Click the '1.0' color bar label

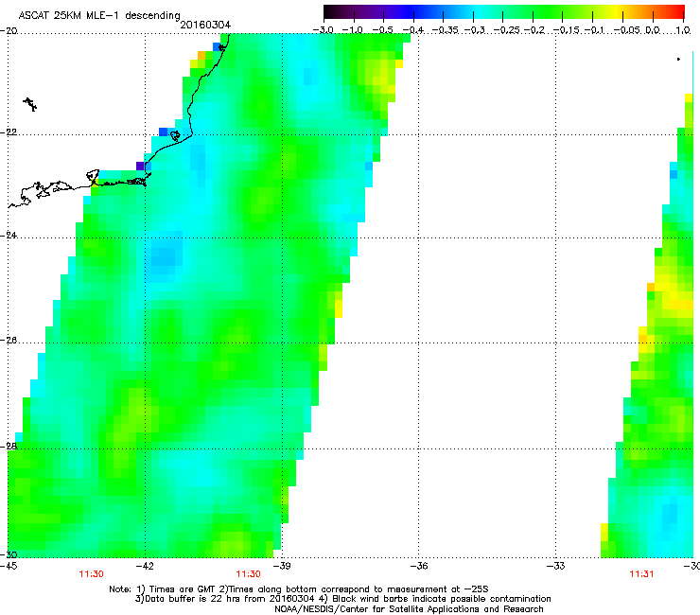[x=683, y=30]
